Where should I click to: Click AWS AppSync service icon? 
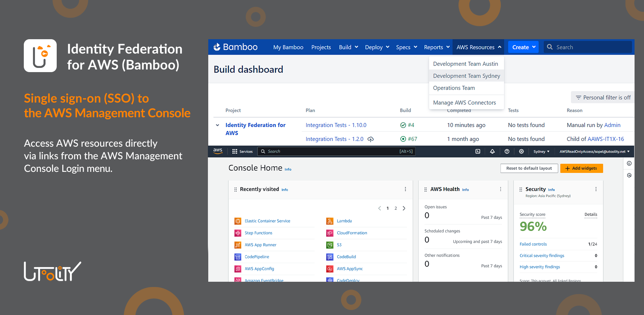click(330, 269)
